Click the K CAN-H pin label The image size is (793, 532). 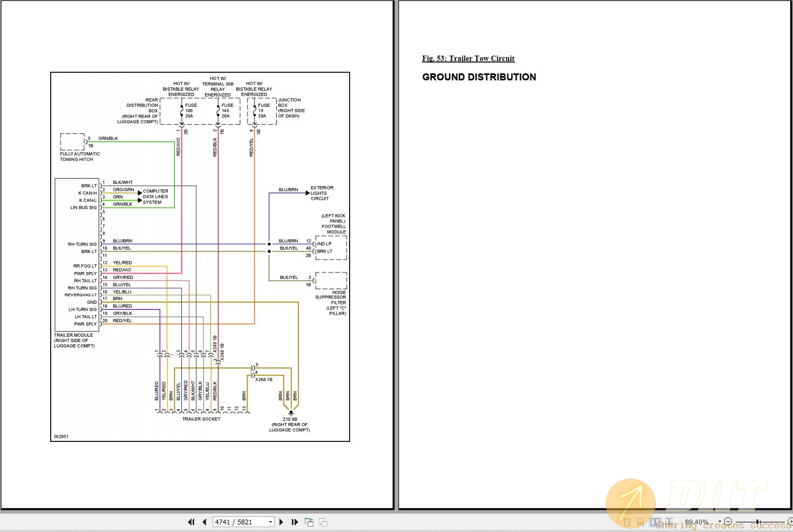pos(87,193)
